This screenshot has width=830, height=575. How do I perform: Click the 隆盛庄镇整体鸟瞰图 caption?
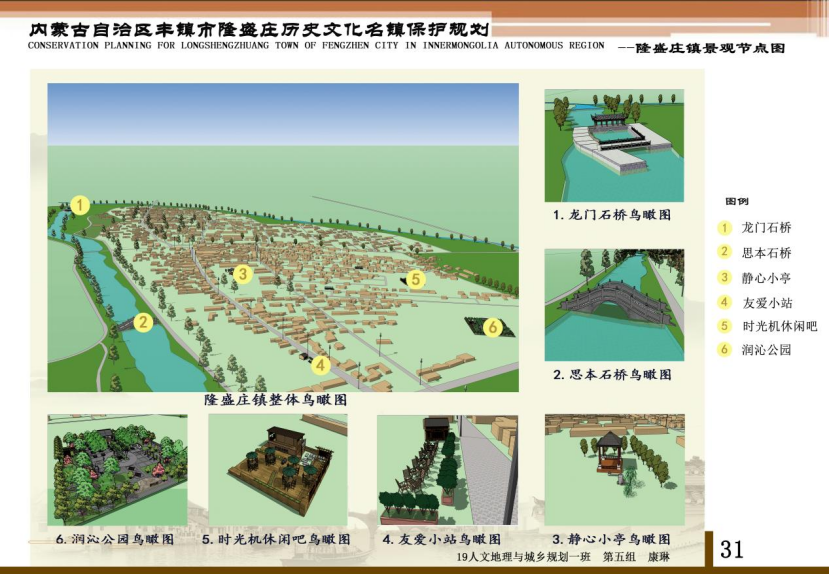pyautogui.click(x=276, y=399)
